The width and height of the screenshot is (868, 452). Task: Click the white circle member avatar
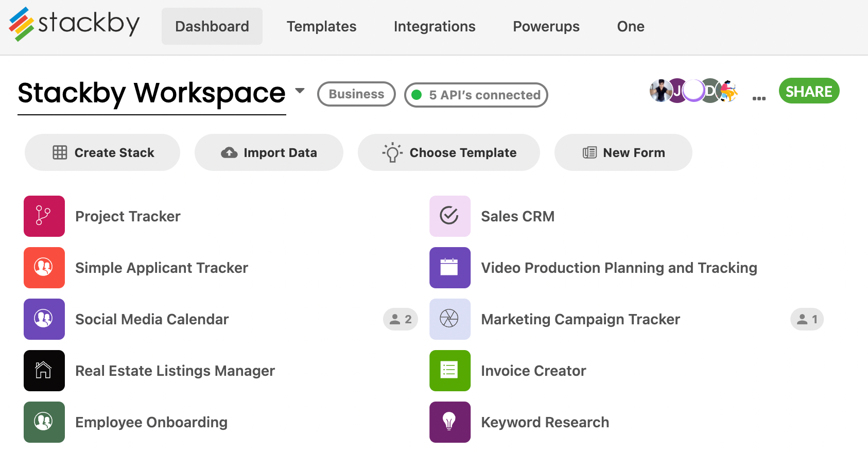[693, 91]
